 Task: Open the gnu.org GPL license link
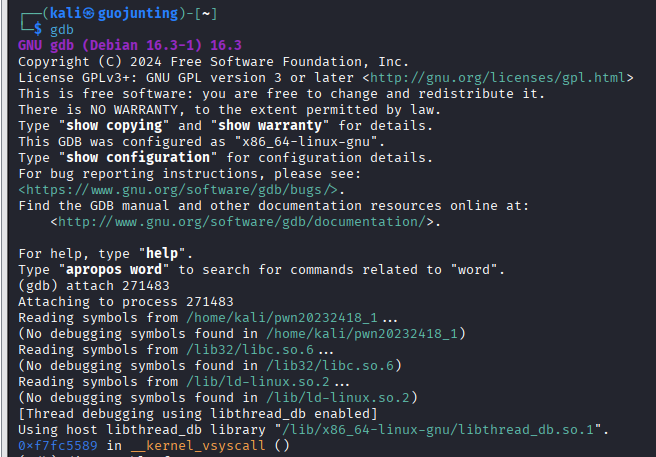click(497, 78)
